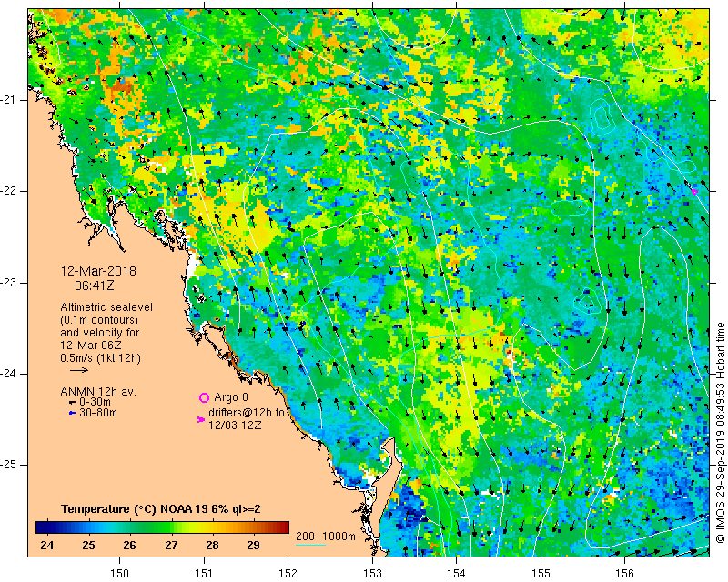Click the 'Argo 0' legend label

coord(231,397)
